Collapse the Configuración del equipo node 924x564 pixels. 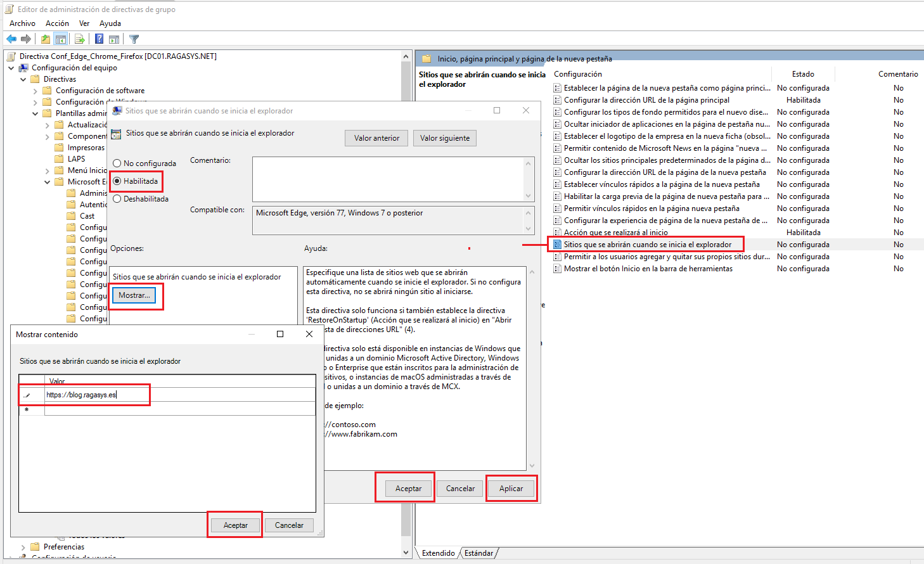tap(11, 67)
